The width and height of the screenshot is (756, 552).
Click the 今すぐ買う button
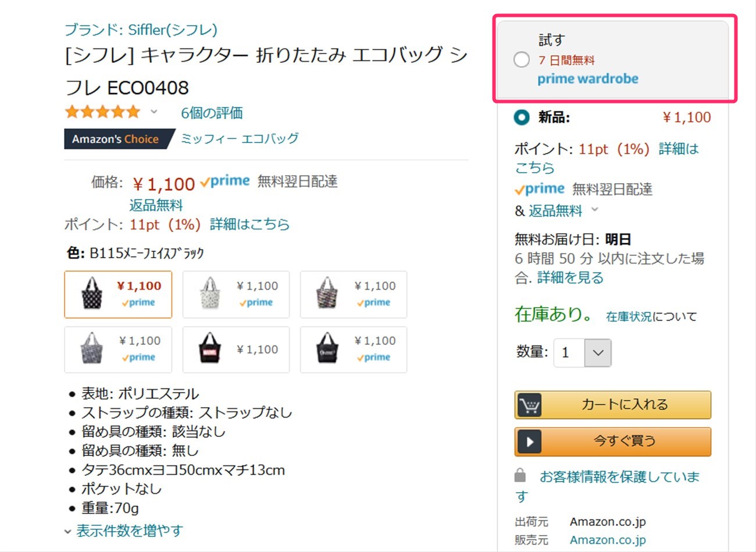pyautogui.click(x=613, y=441)
